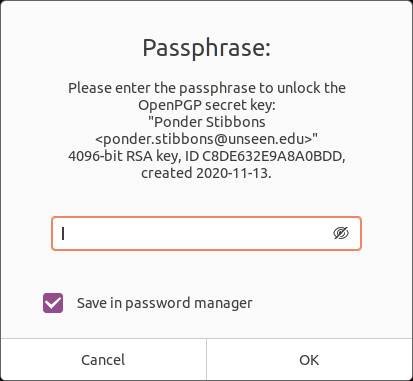Click the purple checkmark box
413x381 pixels.
tap(53, 303)
